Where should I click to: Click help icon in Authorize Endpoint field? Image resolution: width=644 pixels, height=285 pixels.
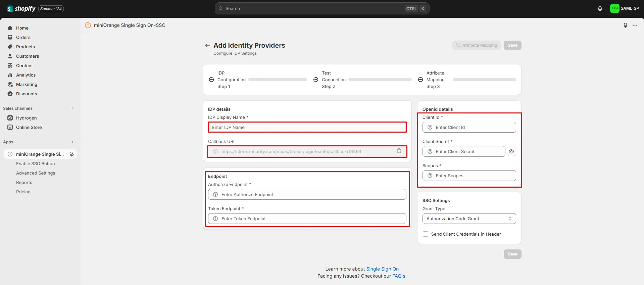coord(215,194)
